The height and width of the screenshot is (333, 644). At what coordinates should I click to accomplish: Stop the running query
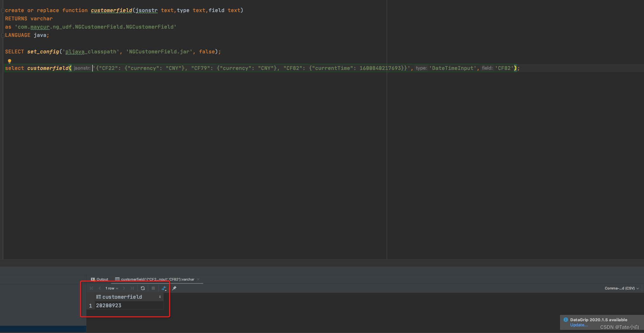click(153, 288)
